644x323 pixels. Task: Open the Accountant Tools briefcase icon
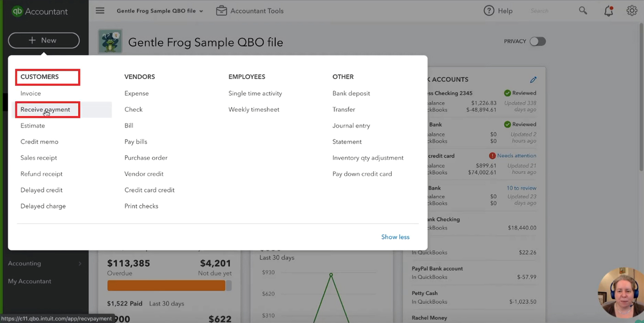point(222,11)
